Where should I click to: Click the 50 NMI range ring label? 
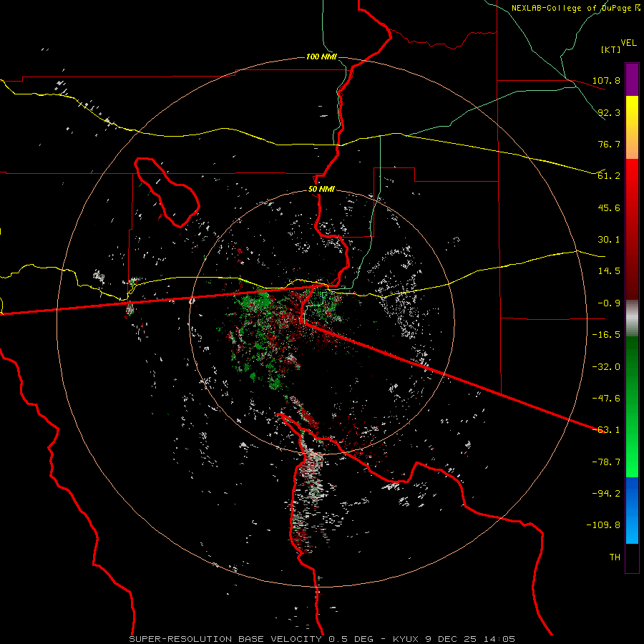tap(321, 190)
